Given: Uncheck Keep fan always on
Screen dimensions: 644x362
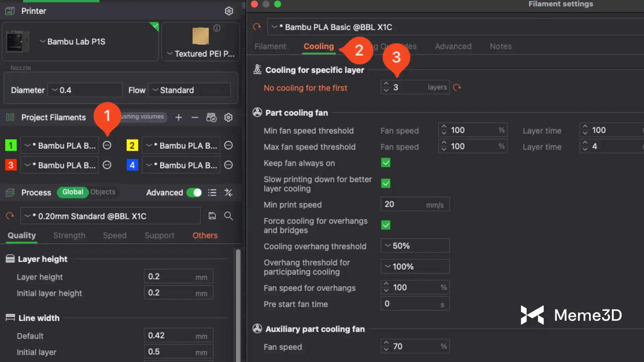Looking at the screenshot, I should pyautogui.click(x=386, y=163).
